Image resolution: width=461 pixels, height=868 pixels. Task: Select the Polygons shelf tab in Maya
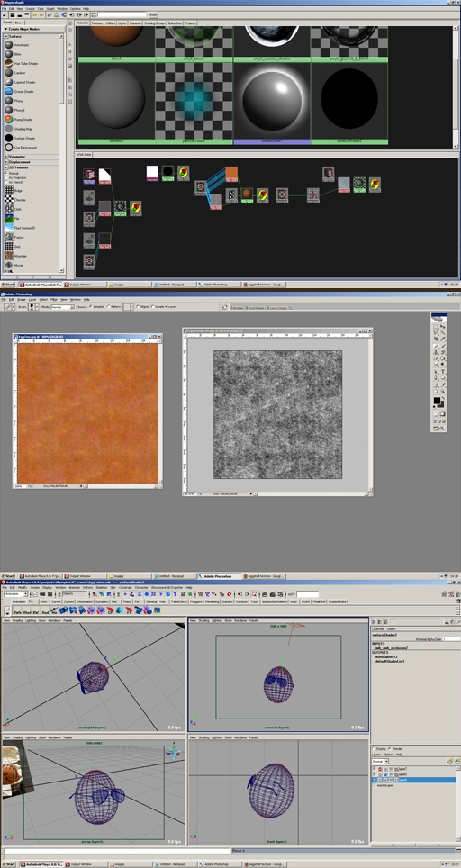pyautogui.click(x=196, y=601)
